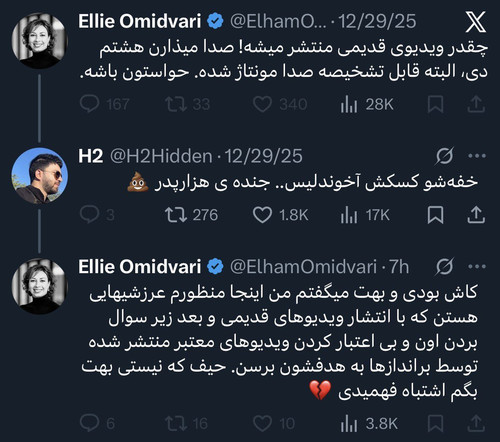Open Grok icon on H2's reply

(x=444, y=156)
